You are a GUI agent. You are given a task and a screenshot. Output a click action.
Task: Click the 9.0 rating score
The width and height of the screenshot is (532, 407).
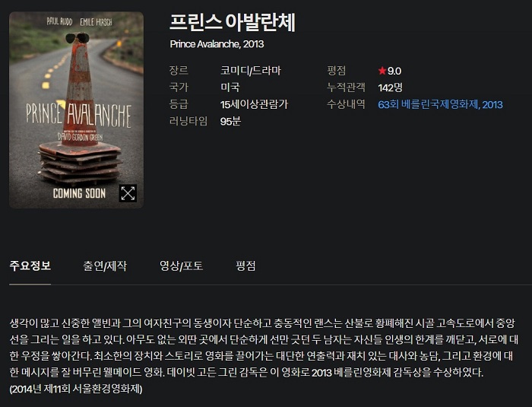394,71
